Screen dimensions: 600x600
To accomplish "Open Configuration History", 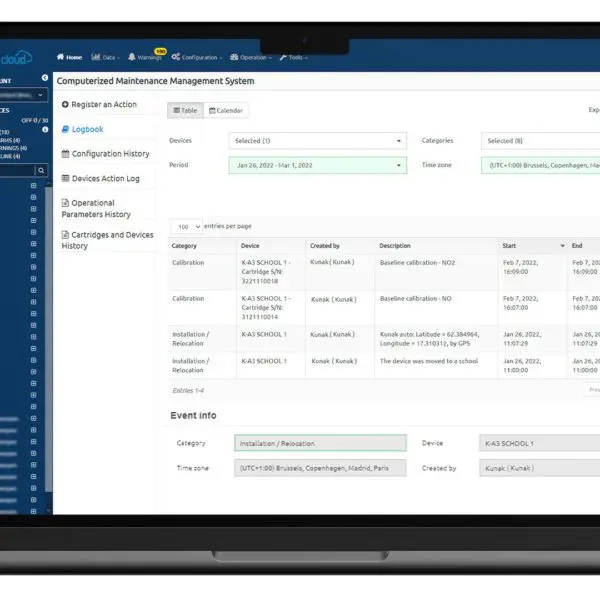I will click(x=106, y=154).
